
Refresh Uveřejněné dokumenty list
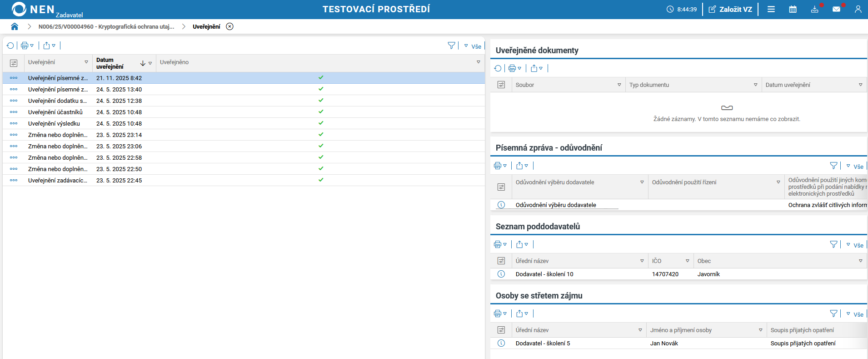[498, 68]
